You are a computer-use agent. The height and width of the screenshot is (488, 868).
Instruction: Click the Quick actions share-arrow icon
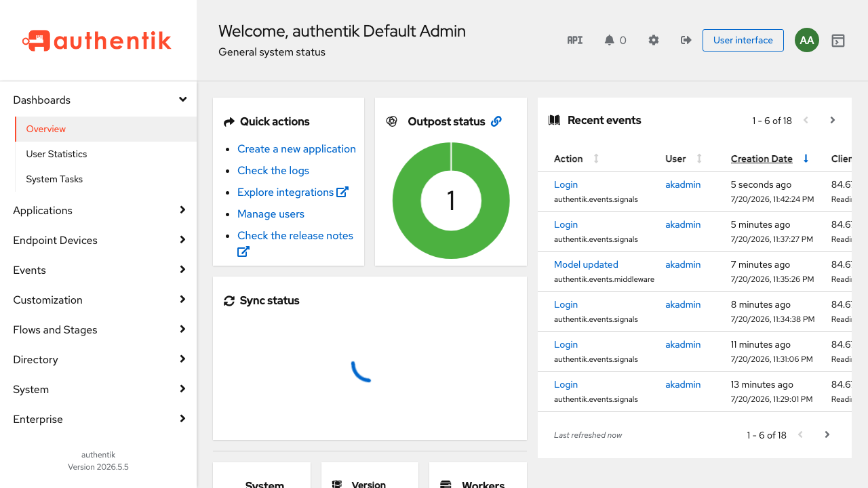(229, 122)
